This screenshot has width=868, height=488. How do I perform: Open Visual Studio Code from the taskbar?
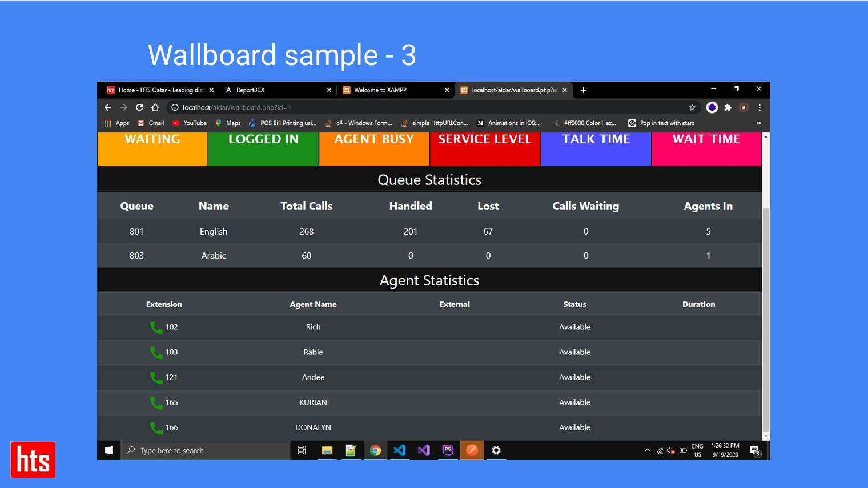click(400, 450)
